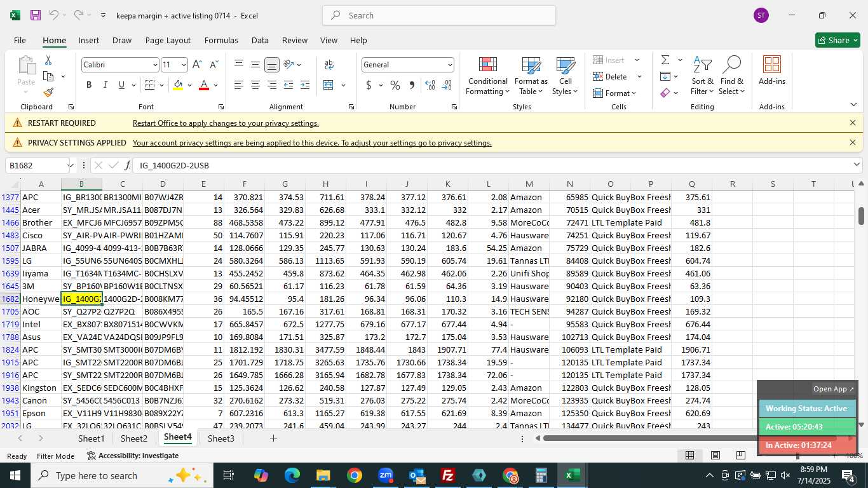Open the Sort & Filter dropdown

702,76
